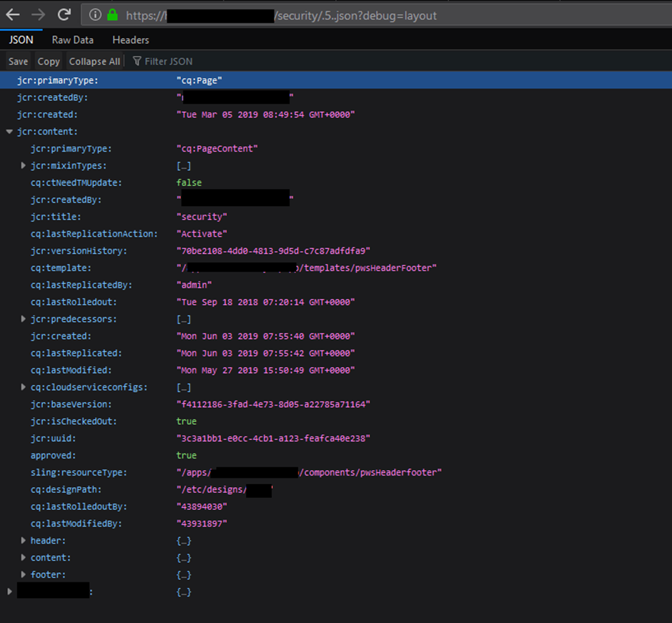Viewport: 672px width, 623px height.
Task: Expand the cq:cloudserviceconfigs array
Action: point(23,387)
